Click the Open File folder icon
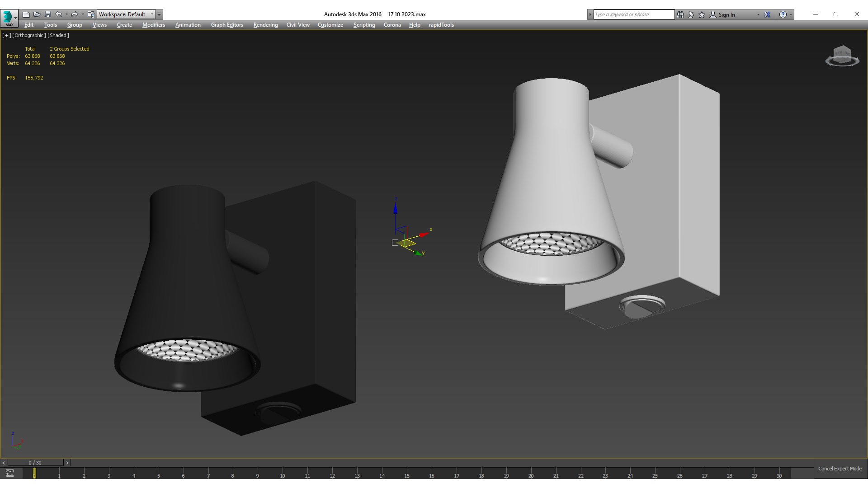This screenshot has width=868, height=488. click(x=37, y=14)
